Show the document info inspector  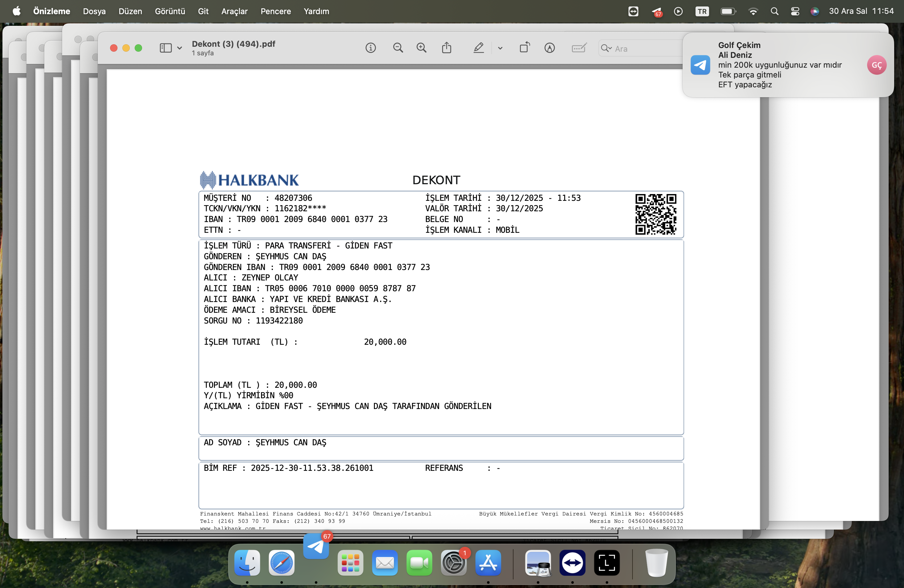point(371,48)
